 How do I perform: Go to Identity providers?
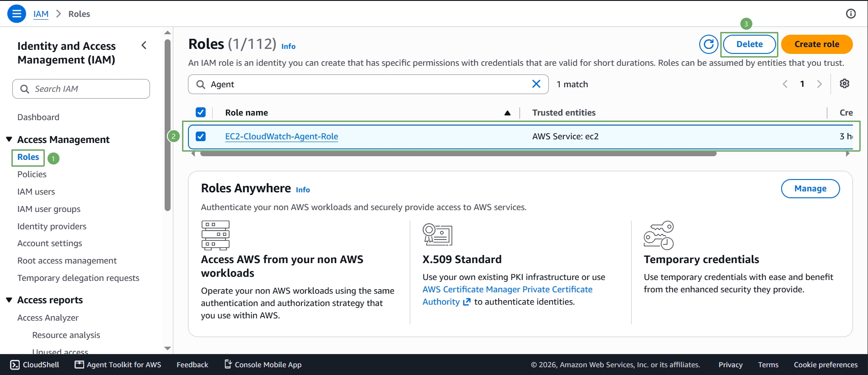click(x=52, y=227)
